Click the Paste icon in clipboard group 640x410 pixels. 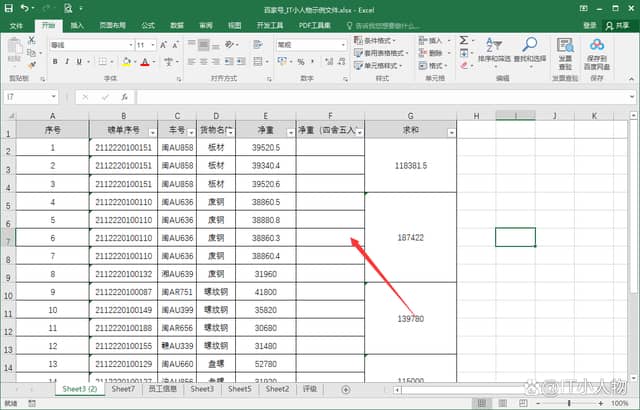[x=14, y=48]
